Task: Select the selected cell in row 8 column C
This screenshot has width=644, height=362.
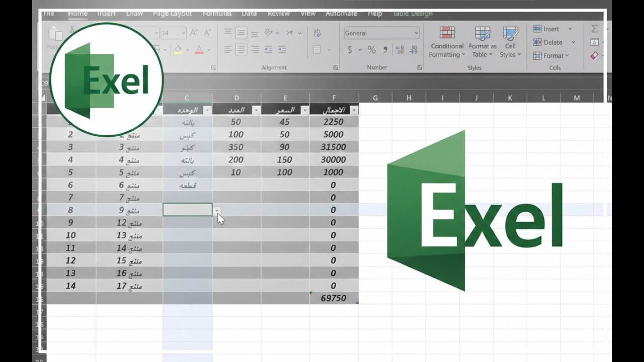Action: [x=188, y=210]
